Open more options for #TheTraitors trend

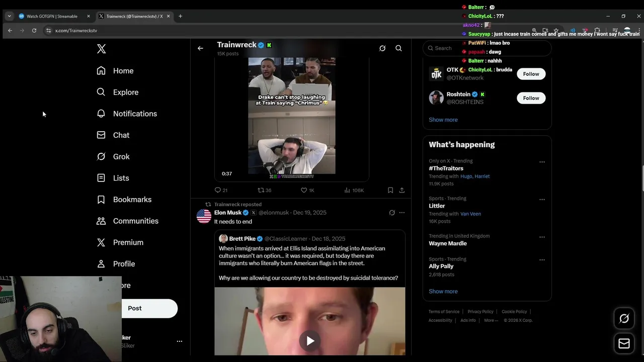(x=542, y=162)
